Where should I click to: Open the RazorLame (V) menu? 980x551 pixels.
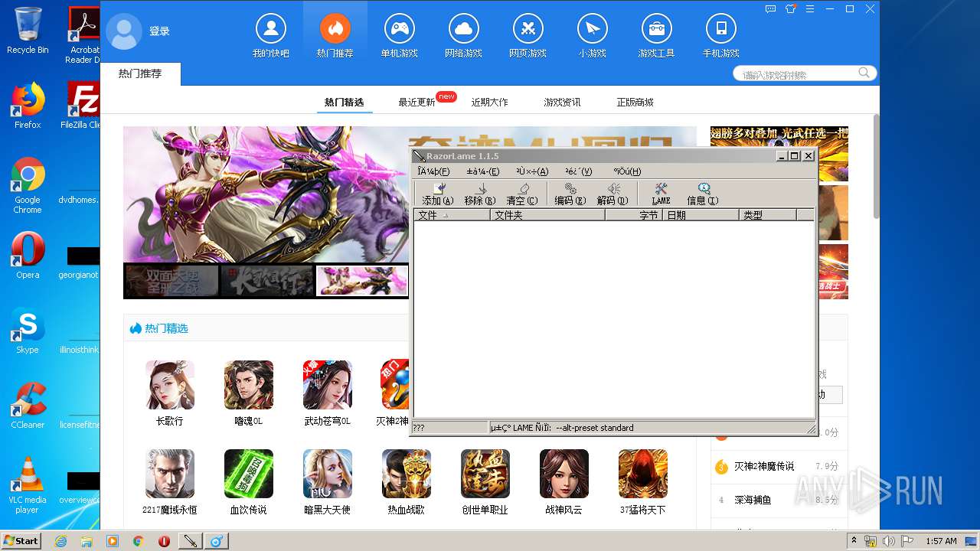click(579, 171)
